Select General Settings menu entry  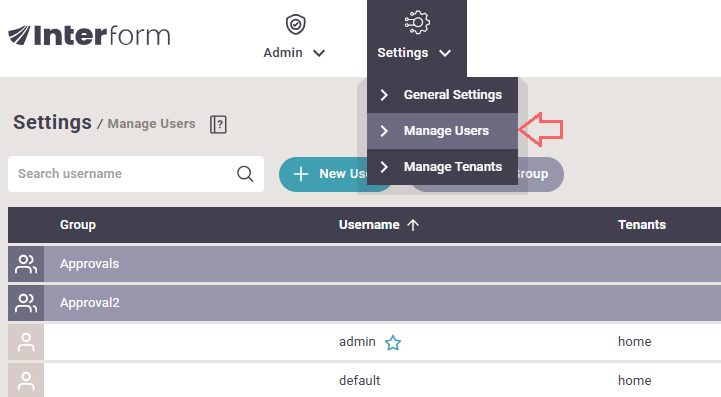click(442, 95)
